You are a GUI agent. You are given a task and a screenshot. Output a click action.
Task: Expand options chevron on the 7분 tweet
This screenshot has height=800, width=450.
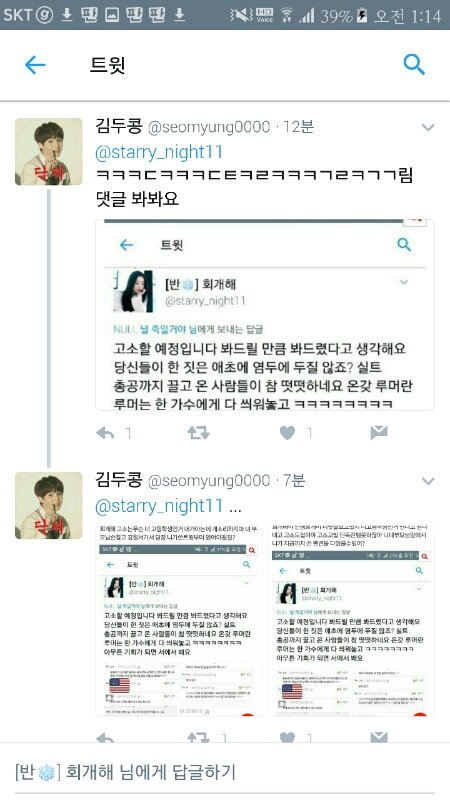tap(428, 481)
